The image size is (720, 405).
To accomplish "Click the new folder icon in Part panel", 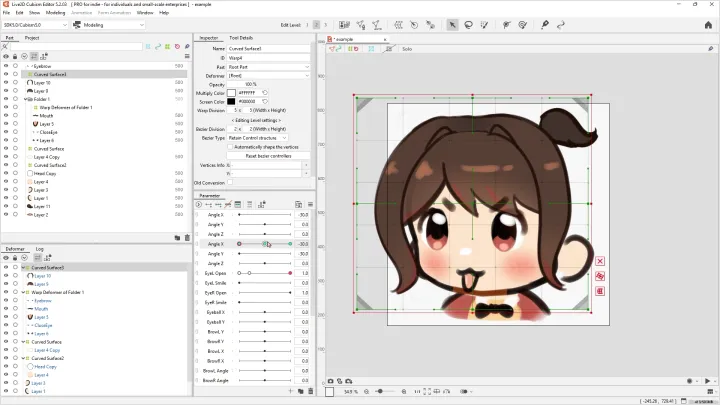I will click(x=177, y=237).
